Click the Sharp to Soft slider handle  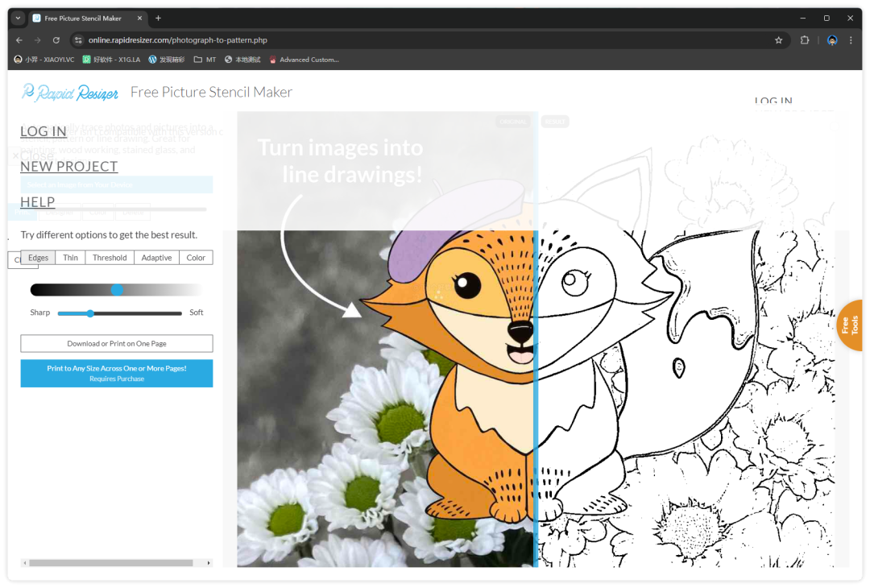click(90, 313)
